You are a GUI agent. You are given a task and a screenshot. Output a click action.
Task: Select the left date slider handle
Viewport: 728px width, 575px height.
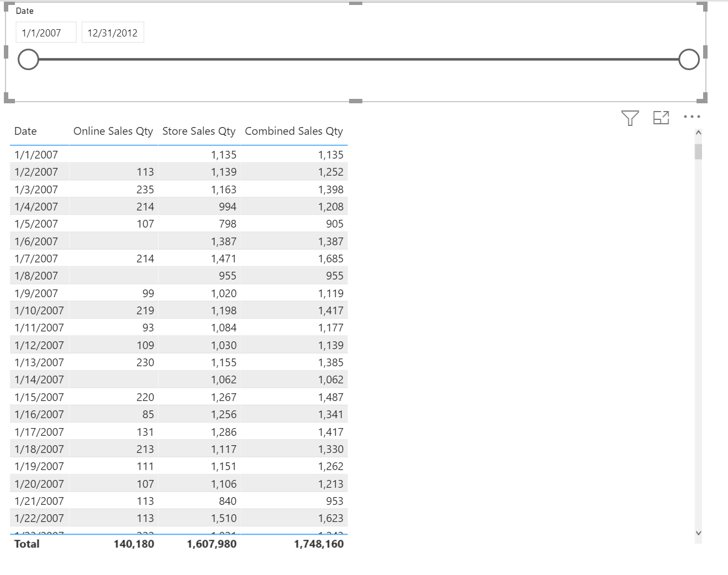click(x=28, y=59)
